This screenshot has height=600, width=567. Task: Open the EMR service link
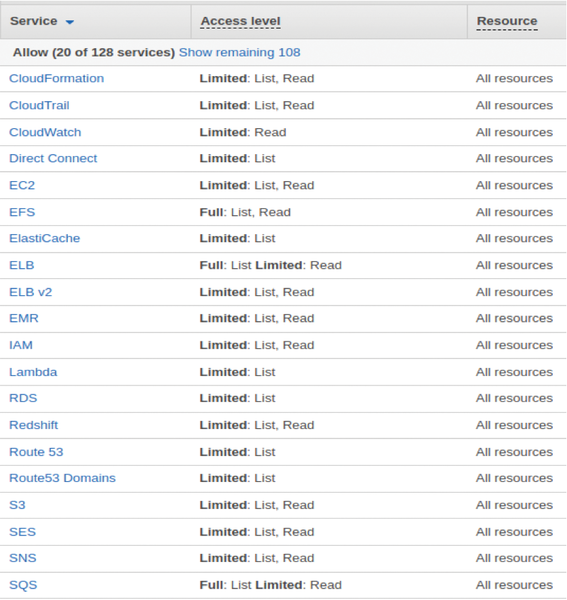(24, 318)
